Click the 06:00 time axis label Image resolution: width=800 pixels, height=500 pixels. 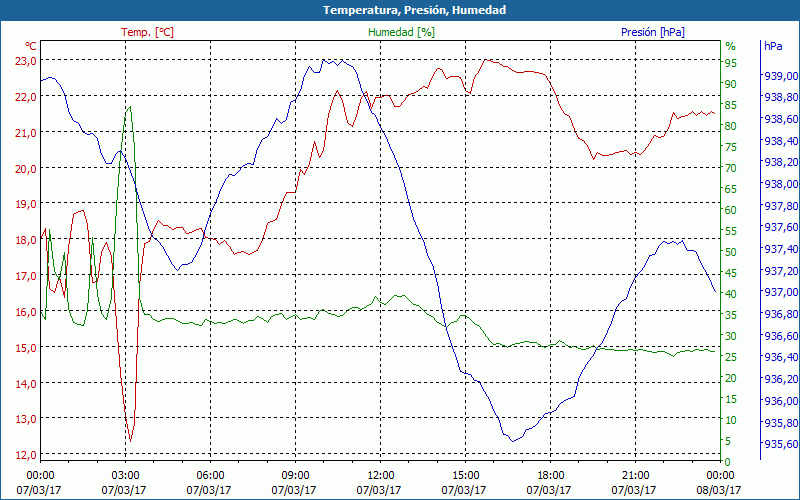click(x=210, y=476)
